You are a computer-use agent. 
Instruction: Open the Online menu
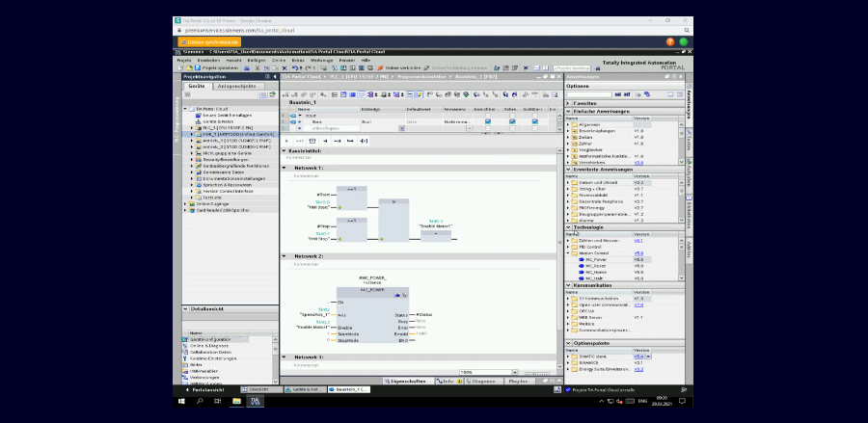[279, 61]
